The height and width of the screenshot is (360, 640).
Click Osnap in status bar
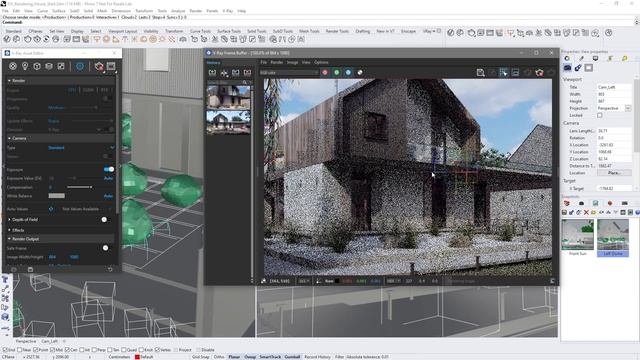click(x=250, y=357)
